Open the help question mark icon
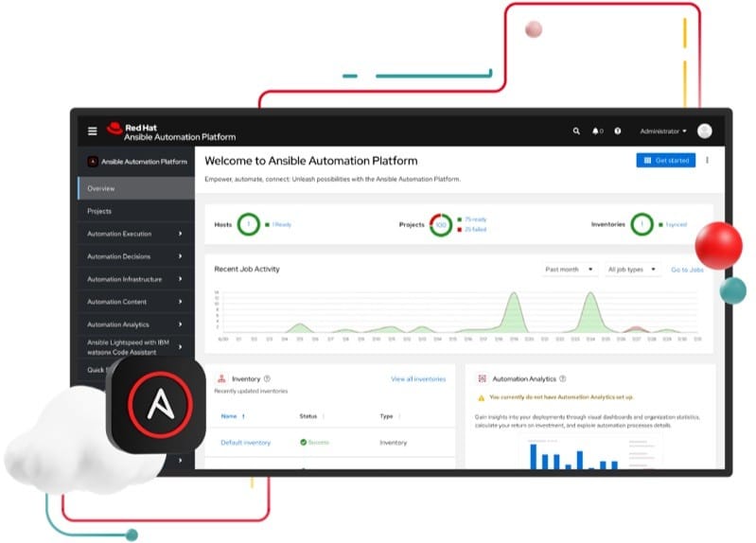The height and width of the screenshot is (543, 756). (618, 131)
